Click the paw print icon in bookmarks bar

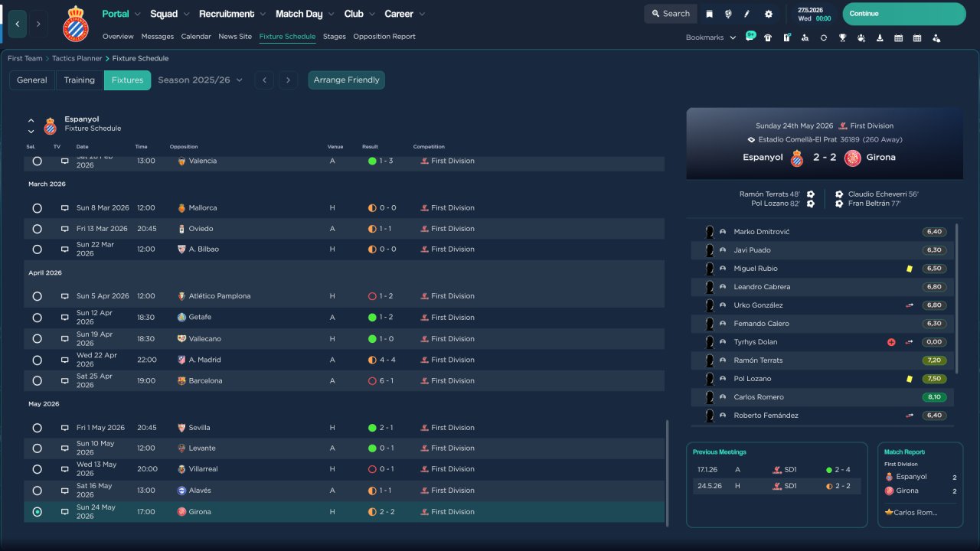[x=861, y=37]
